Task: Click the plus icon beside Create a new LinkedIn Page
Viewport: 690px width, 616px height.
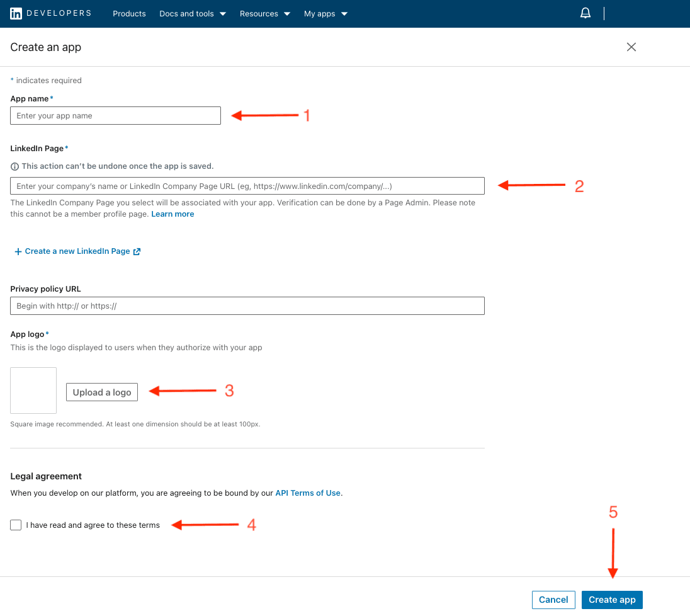Action: coord(18,251)
